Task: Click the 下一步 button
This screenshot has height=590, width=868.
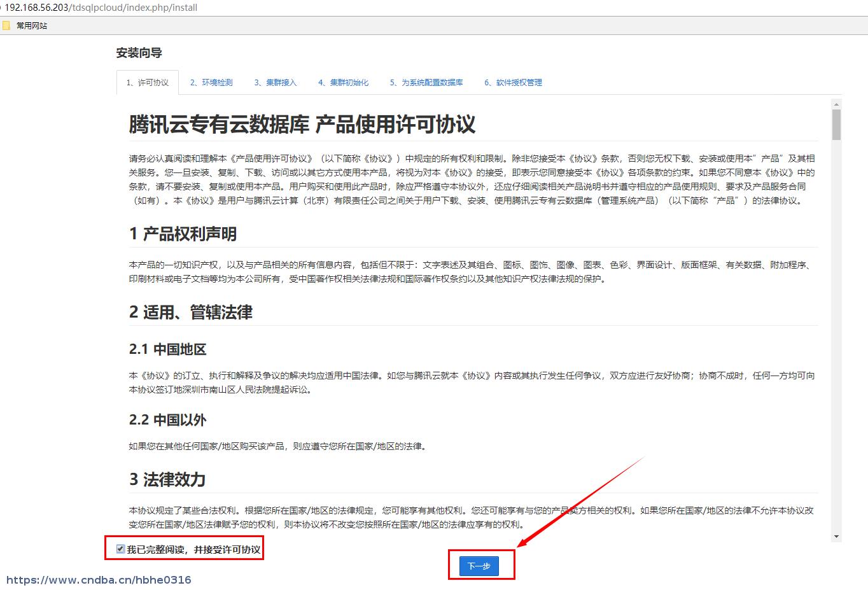Action: (479, 566)
